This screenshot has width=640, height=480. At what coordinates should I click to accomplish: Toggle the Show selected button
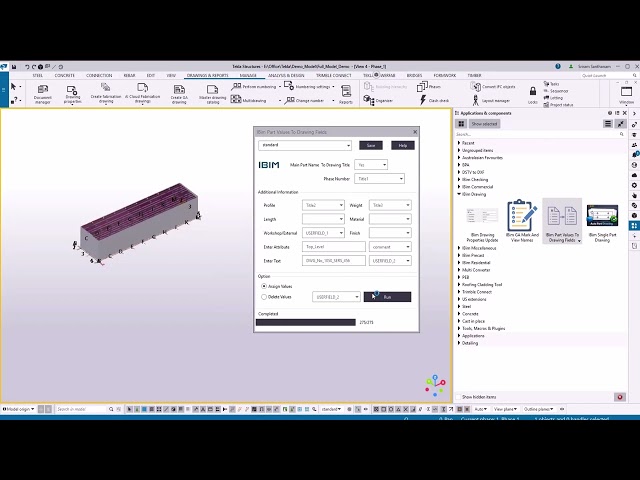tap(484, 124)
